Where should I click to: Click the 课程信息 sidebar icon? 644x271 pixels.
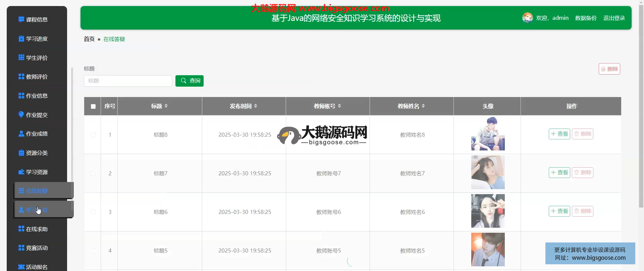(x=21, y=19)
